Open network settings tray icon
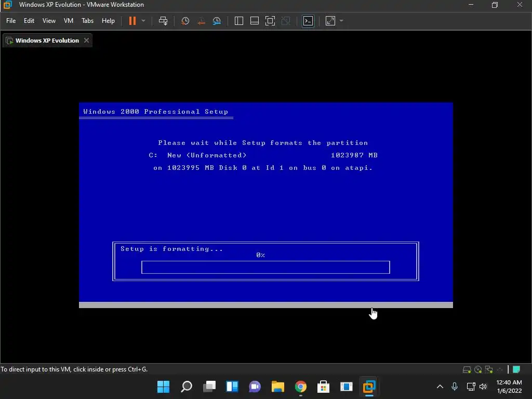532x399 pixels. (x=471, y=387)
